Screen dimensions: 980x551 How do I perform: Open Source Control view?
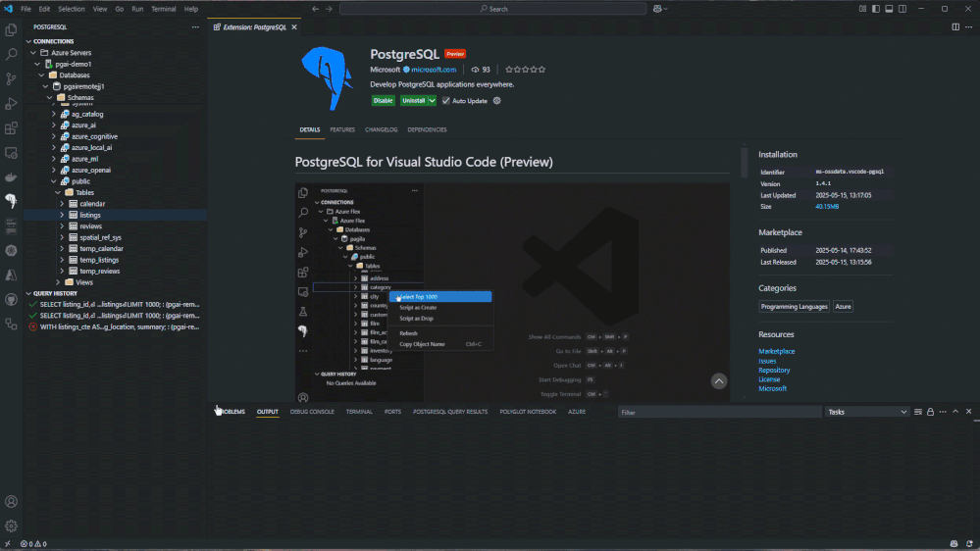point(11,78)
